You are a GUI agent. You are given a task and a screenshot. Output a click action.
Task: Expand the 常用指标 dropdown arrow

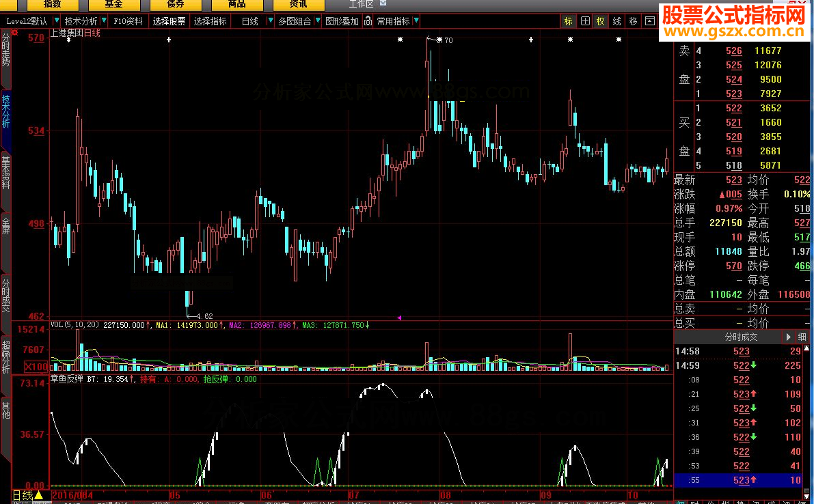(416, 21)
